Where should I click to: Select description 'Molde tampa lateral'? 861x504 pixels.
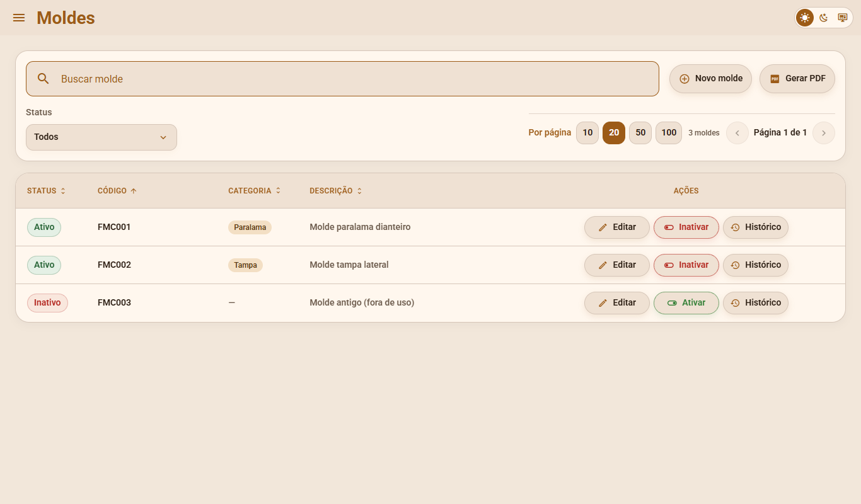(x=349, y=265)
